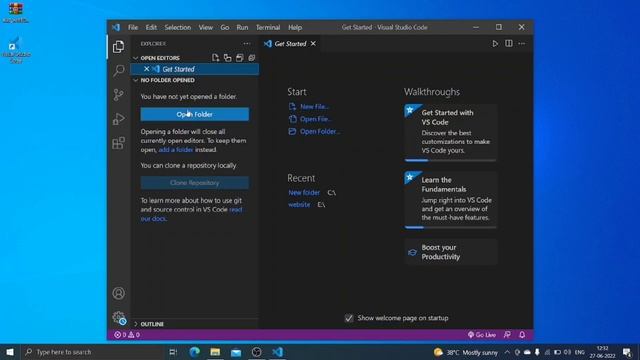The width and height of the screenshot is (640, 360).
Task: Click the Clone Repository button
Action: (x=195, y=183)
